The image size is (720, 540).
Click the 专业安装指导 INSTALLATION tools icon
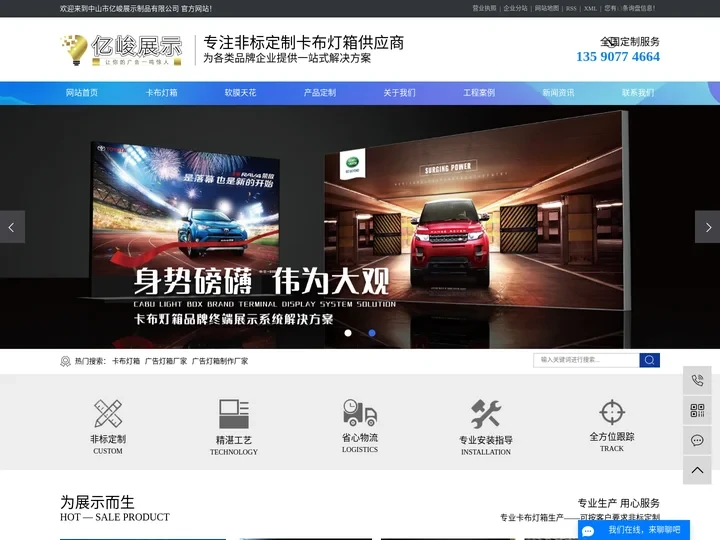(x=486, y=414)
